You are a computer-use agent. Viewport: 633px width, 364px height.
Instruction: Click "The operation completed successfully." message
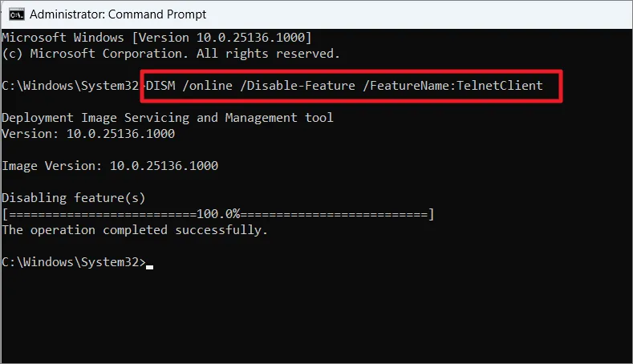(135, 230)
